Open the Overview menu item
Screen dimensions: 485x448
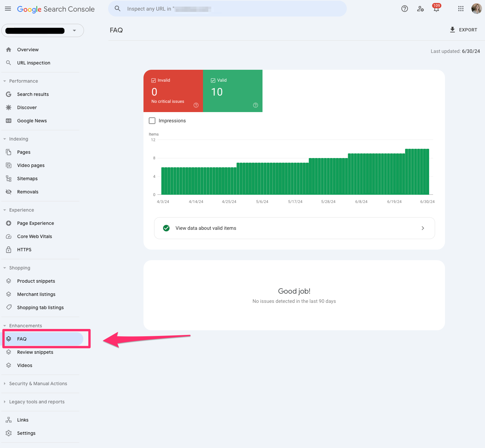(x=42, y=50)
